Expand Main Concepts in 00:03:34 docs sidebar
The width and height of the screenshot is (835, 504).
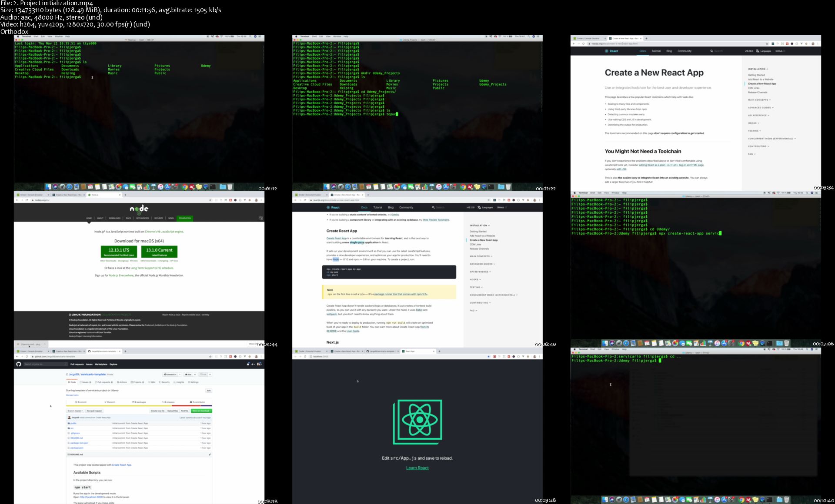[759, 100]
